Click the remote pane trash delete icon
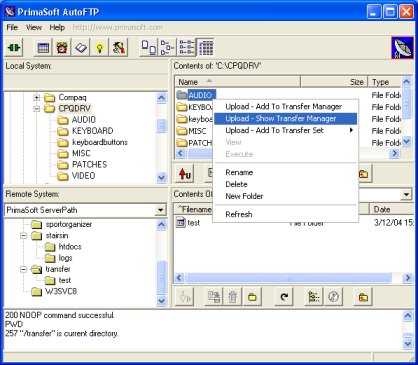418x365 pixels. click(233, 296)
